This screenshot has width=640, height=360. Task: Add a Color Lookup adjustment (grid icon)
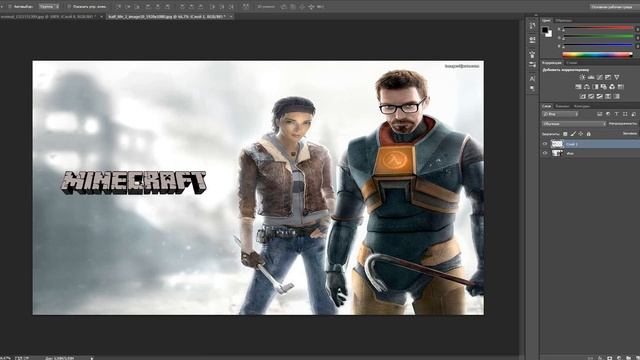coord(620,87)
